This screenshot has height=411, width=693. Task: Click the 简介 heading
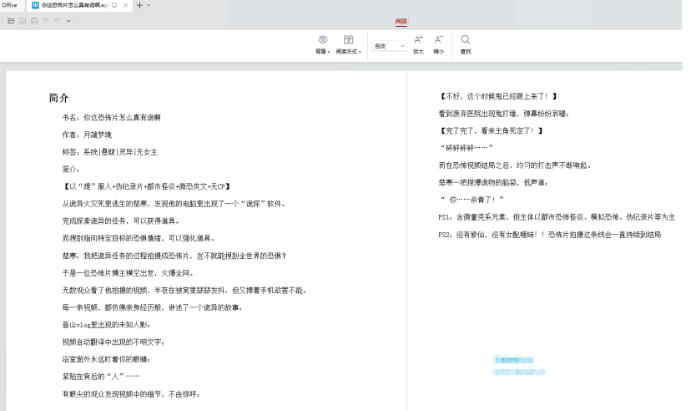tap(59, 98)
